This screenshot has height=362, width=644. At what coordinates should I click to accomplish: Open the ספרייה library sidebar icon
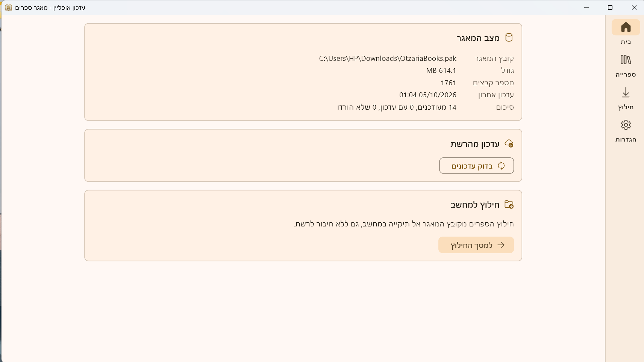tap(626, 60)
